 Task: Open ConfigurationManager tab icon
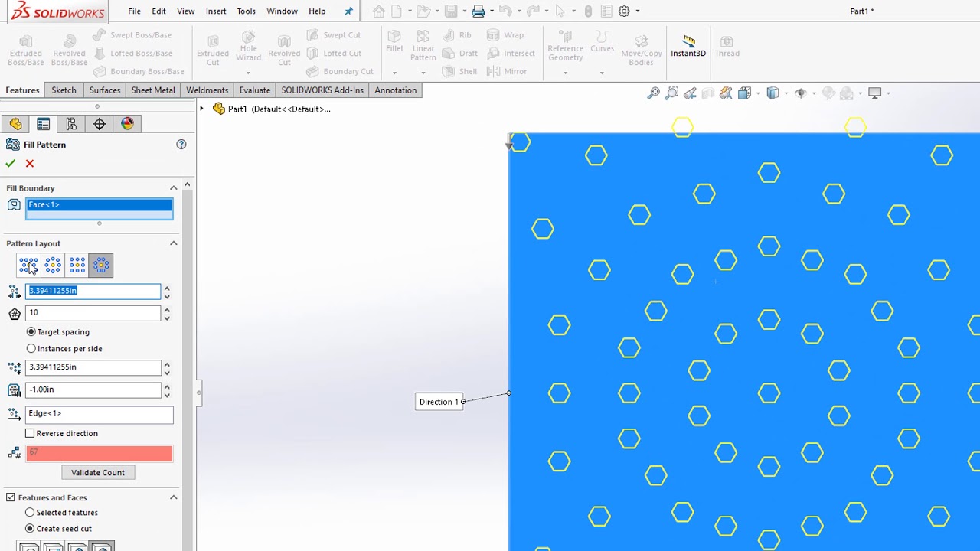point(71,124)
